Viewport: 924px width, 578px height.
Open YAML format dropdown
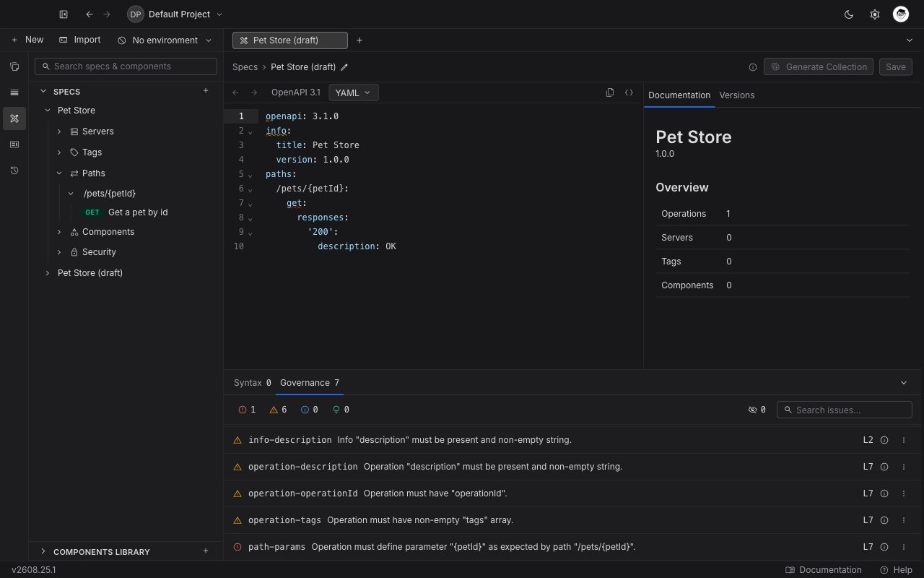coord(353,92)
